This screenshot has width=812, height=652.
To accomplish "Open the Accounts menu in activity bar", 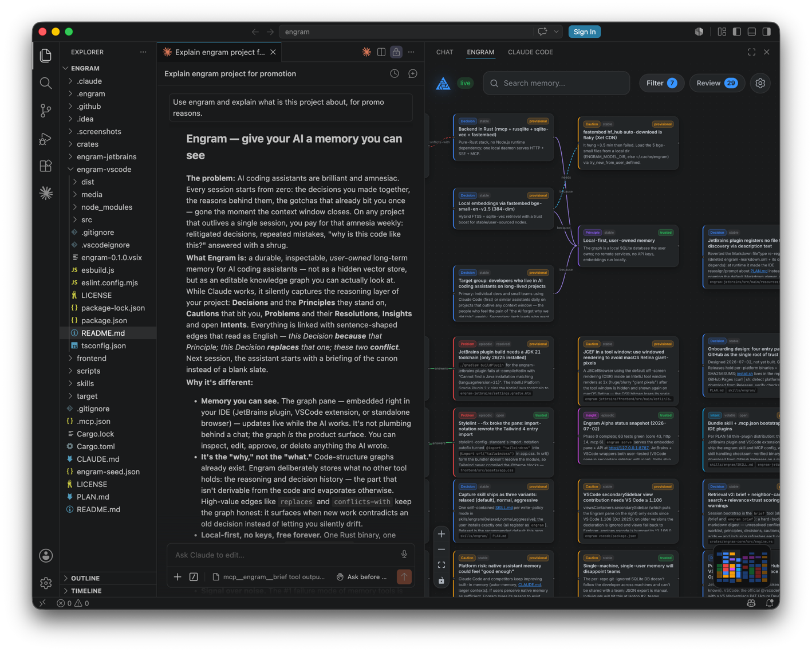I will (x=46, y=555).
